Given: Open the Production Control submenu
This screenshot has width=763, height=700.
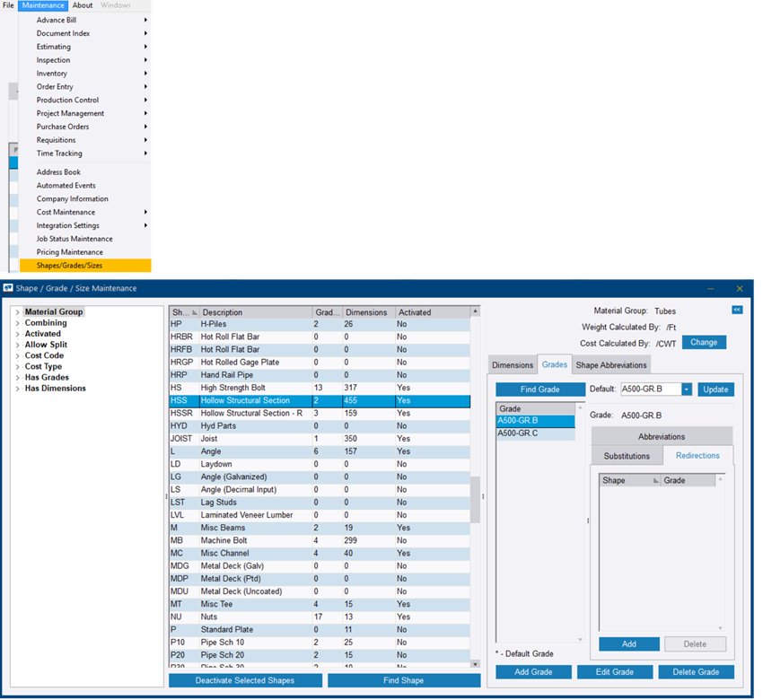Looking at the screenshot, I should pyautogui.click(x=85, y=100).
